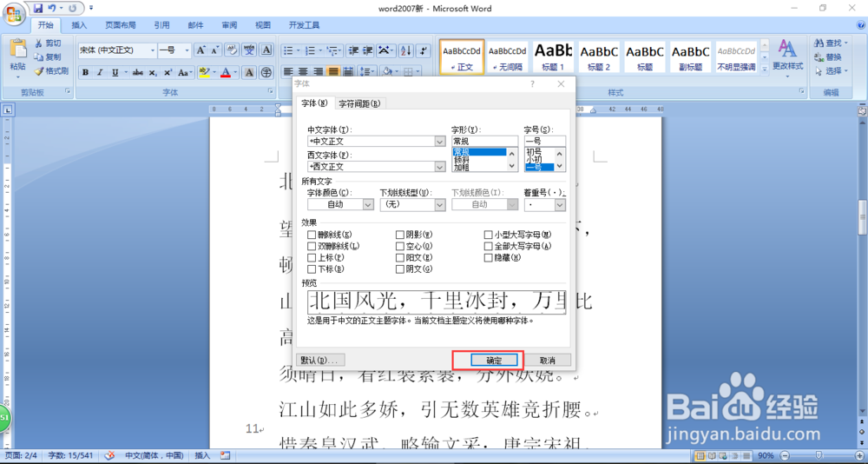The image size is (868, 464).
Task: Expand the Change Case (Aa) dropdown
Action: tap(186, 73)
